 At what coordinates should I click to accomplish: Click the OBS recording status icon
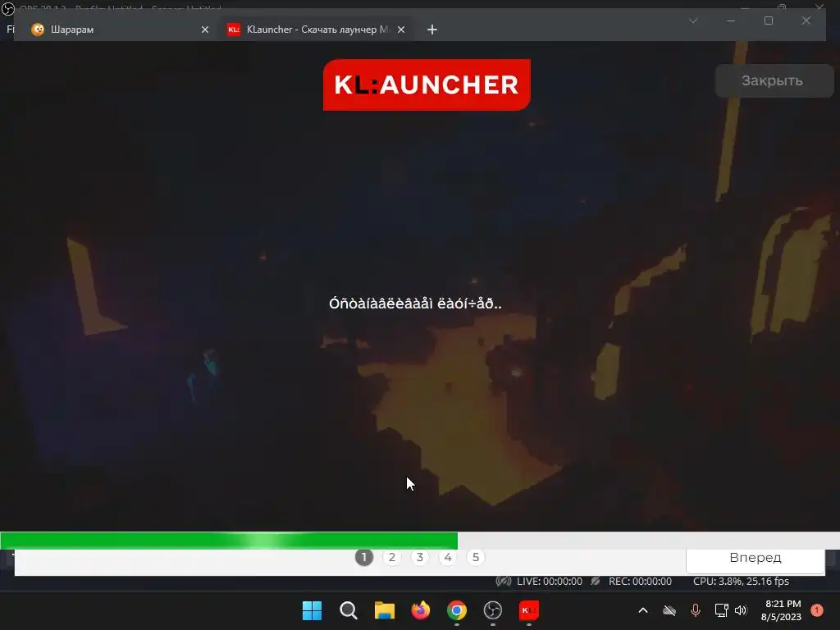point(596,582)
